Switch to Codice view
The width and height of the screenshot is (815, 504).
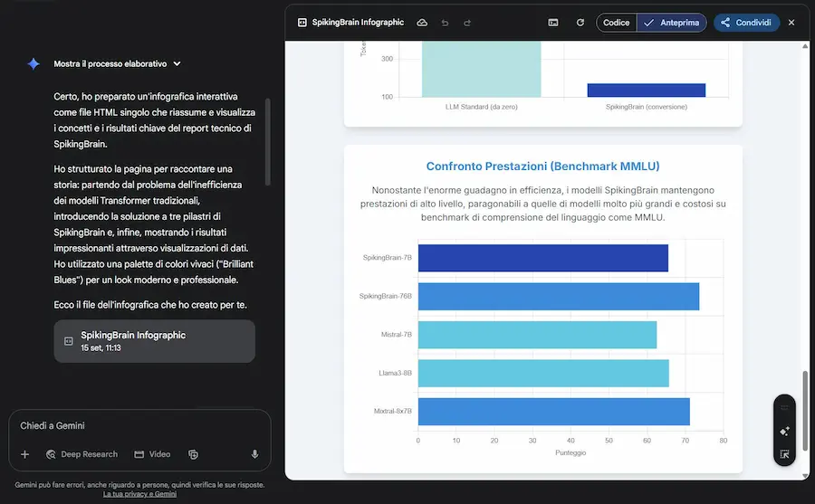[617, 23]
